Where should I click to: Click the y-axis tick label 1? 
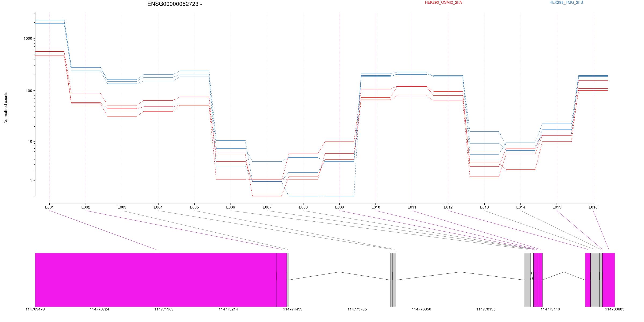click(31, 180)
